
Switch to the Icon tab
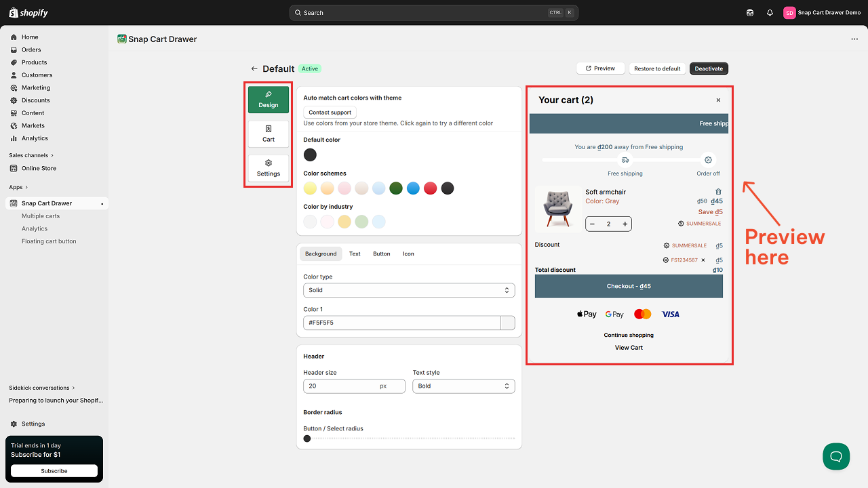click(x=408, y=253)
